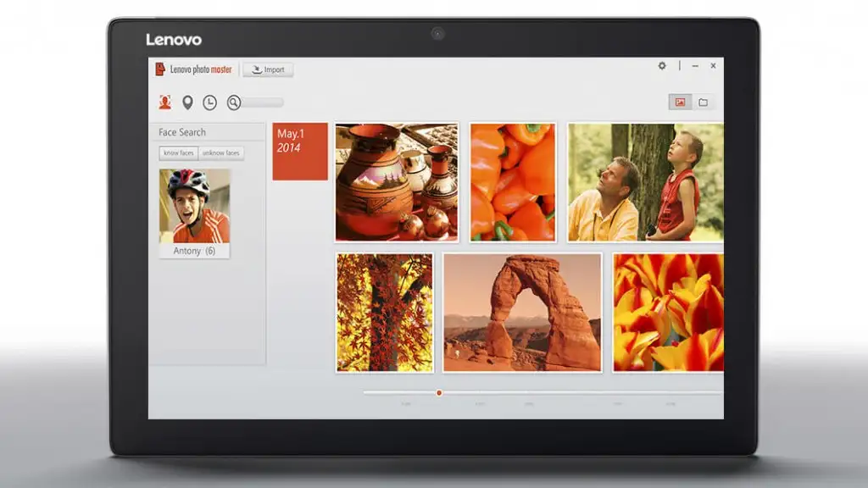This screenshot has height=488, width=868.
Task: Open Antony's face thumbnail
Action: [x=194, y=206]
